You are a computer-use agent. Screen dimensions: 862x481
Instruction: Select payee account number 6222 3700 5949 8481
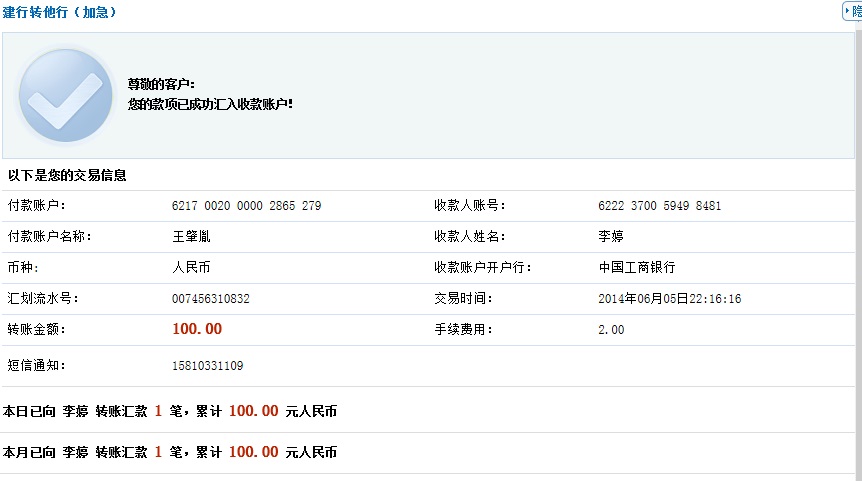click(x=659, y=206)
